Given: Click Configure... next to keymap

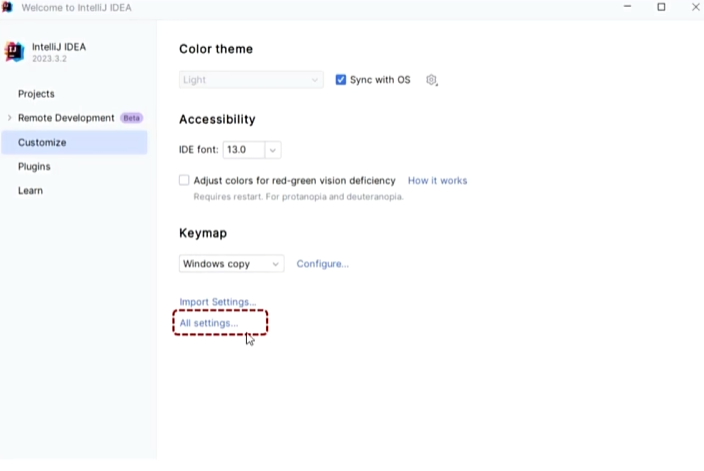Looking at the screenshot, I should [322, 264].
